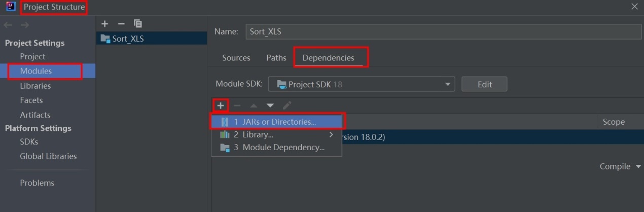This screenshot has width=644, height=212.
Task: Click the back navigation arrow
Action: click(x=8, y=25)
